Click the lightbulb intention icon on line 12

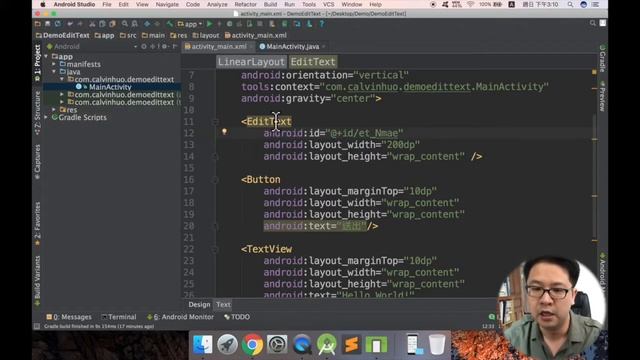point(224,132)
